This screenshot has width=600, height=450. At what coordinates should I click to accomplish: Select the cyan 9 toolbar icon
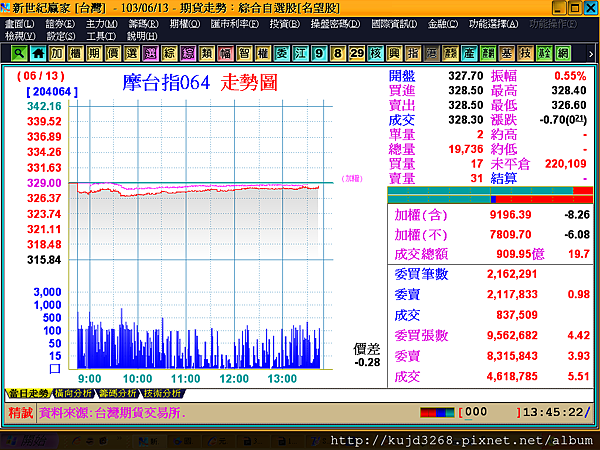(x=319, y=54)
